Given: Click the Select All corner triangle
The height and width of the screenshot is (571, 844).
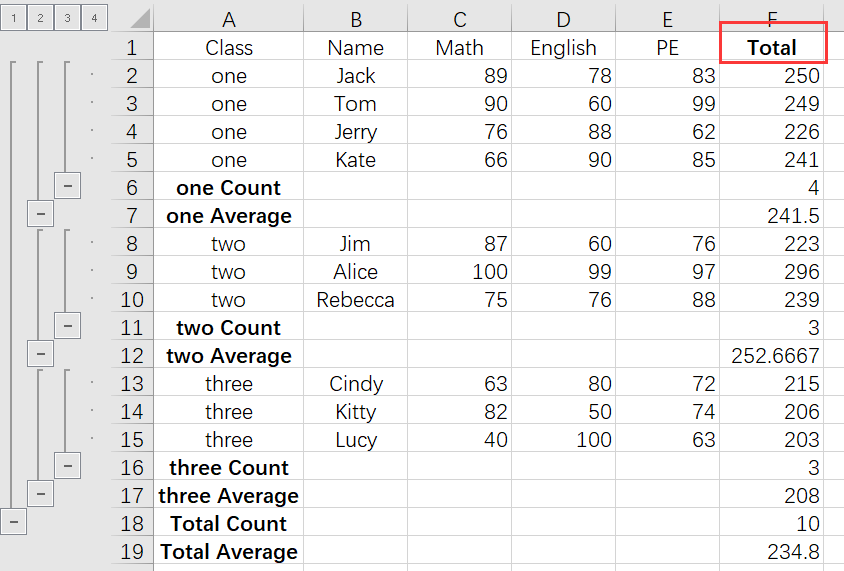Looking at the screenshot, I should (x=140, y=18).
